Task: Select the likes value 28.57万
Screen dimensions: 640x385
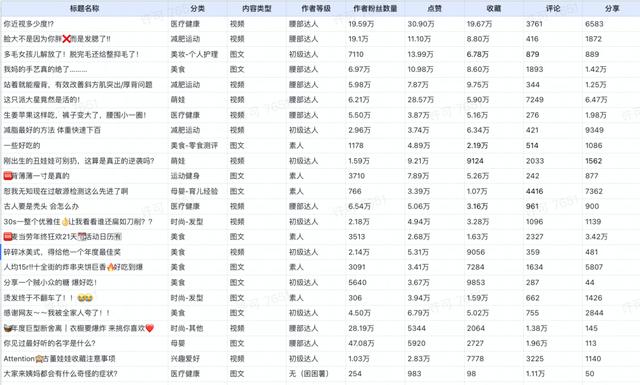Action: pyautogui.click(x=421, y=100)
